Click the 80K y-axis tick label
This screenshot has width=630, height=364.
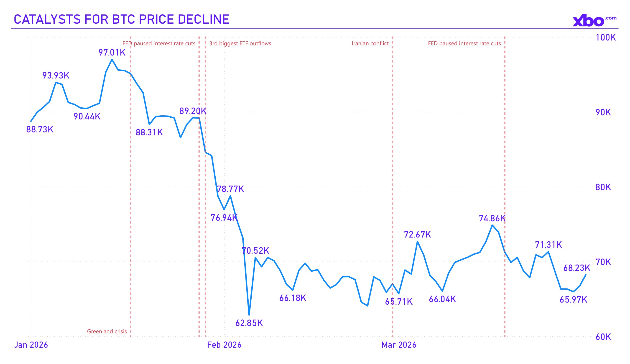(603, 187)
